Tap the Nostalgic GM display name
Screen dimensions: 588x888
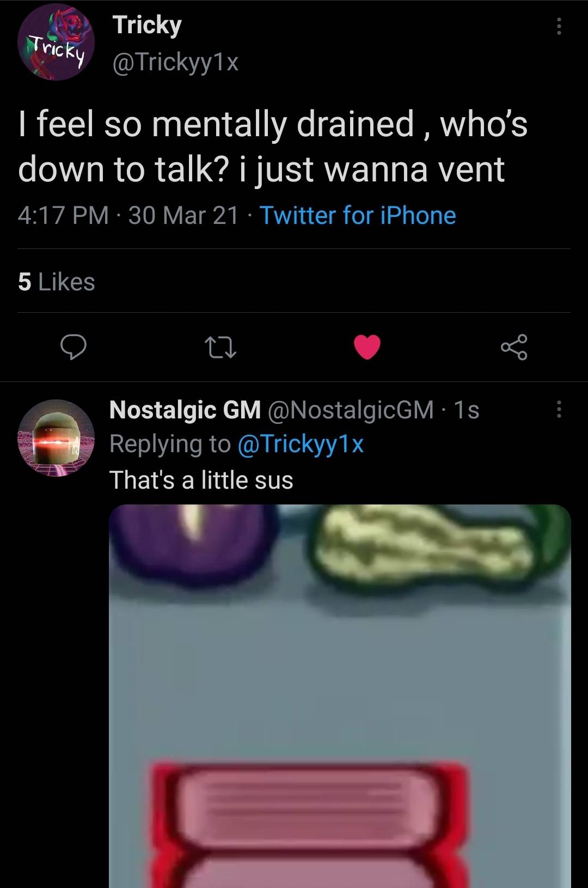click(185, 410)
